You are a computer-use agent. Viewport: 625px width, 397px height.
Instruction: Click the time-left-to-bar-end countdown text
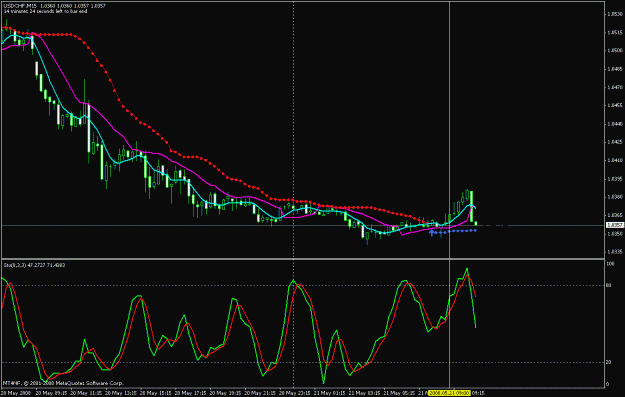click(45, 11)
